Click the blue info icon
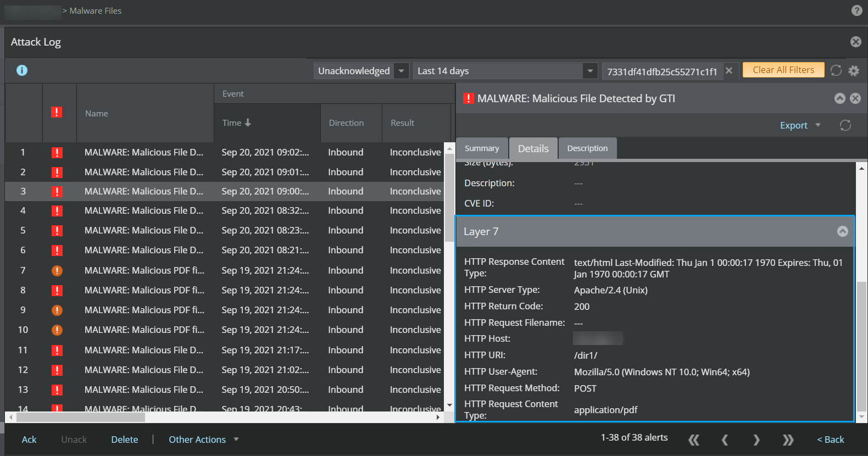Viewport: 868px width, 456px height. [22, 70]
